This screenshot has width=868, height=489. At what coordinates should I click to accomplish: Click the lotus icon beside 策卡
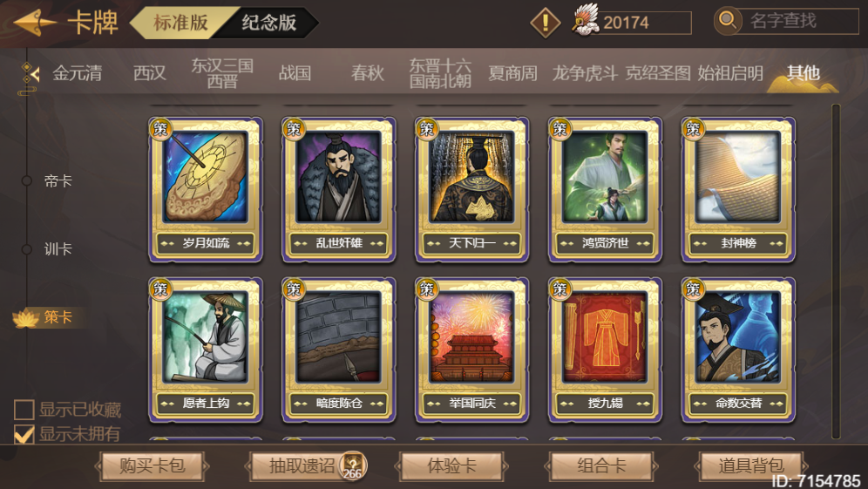click(x=25, y=318)
